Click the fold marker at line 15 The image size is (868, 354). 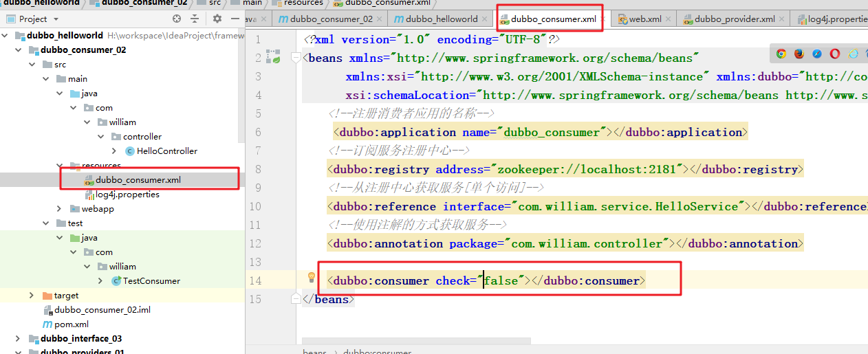click(x=296, y=300)
